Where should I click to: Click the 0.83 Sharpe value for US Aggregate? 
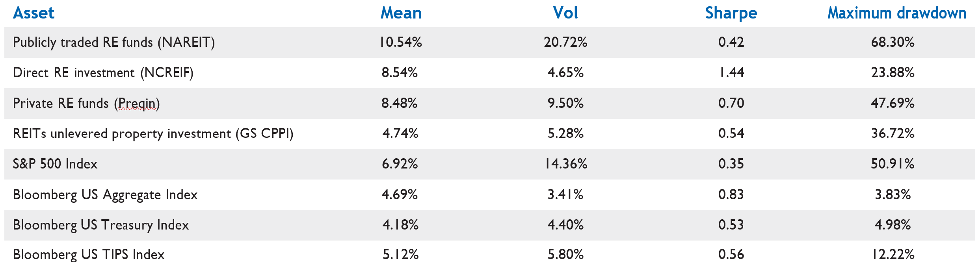coord(731,194)
